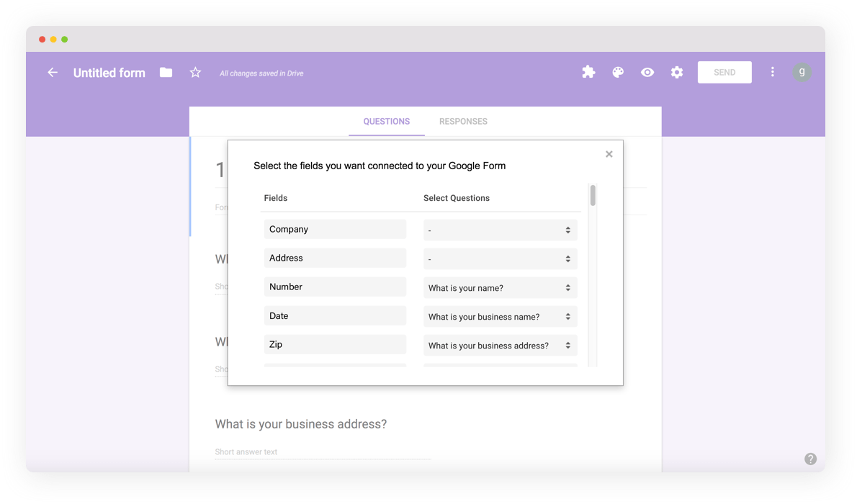Change the question mapped to Number field
The image size is (857, 504).
(500, 287)
